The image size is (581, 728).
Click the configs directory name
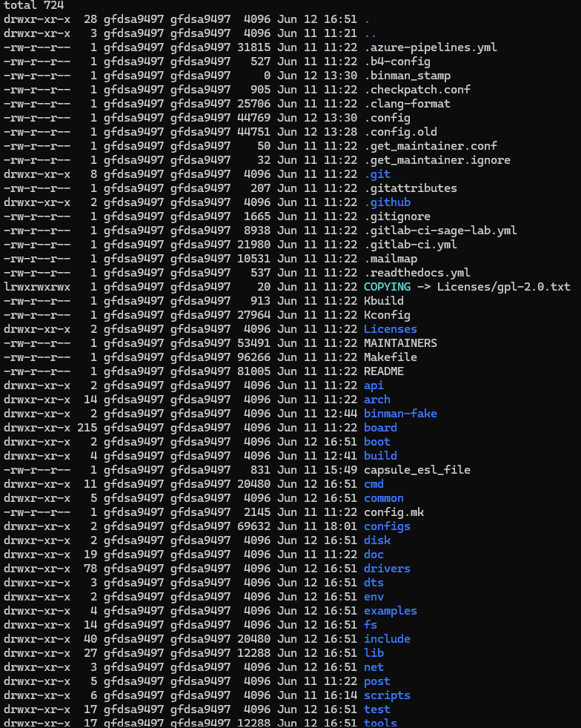[x=387, y=526]
